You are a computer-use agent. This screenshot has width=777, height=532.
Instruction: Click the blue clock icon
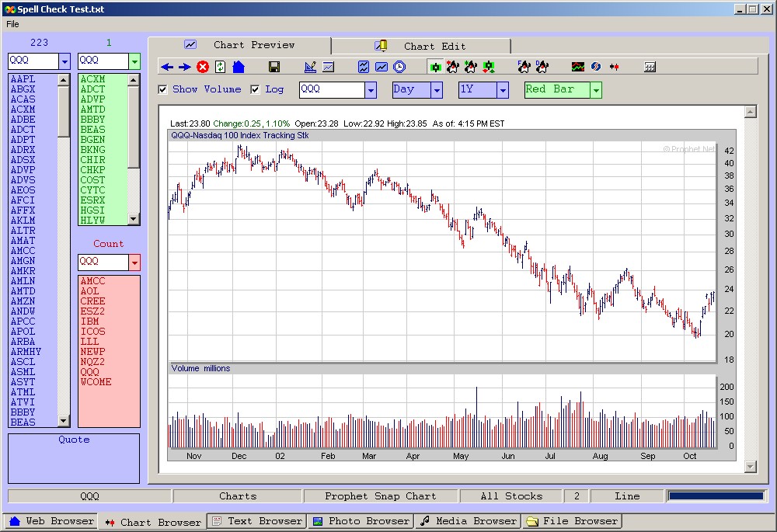pos(399,67)
